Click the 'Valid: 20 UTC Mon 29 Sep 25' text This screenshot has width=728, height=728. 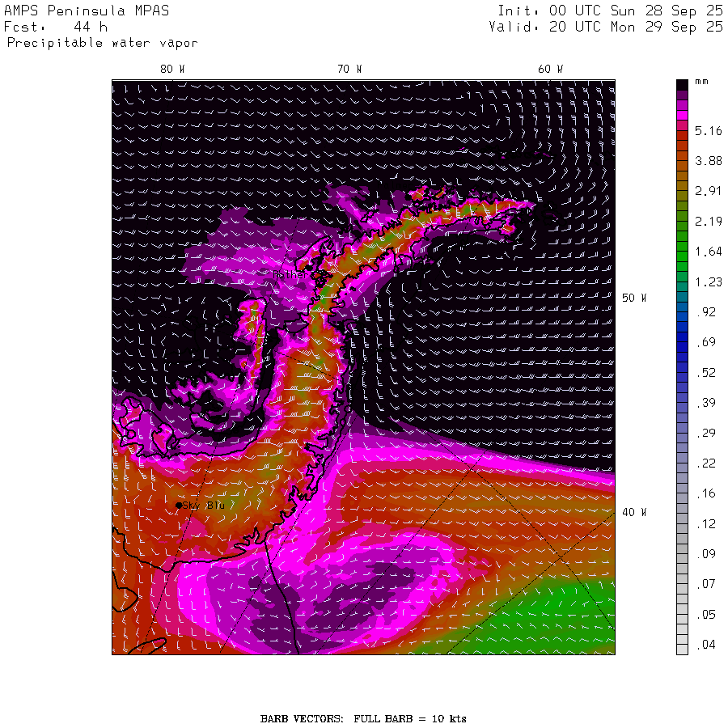pos(606,27)
